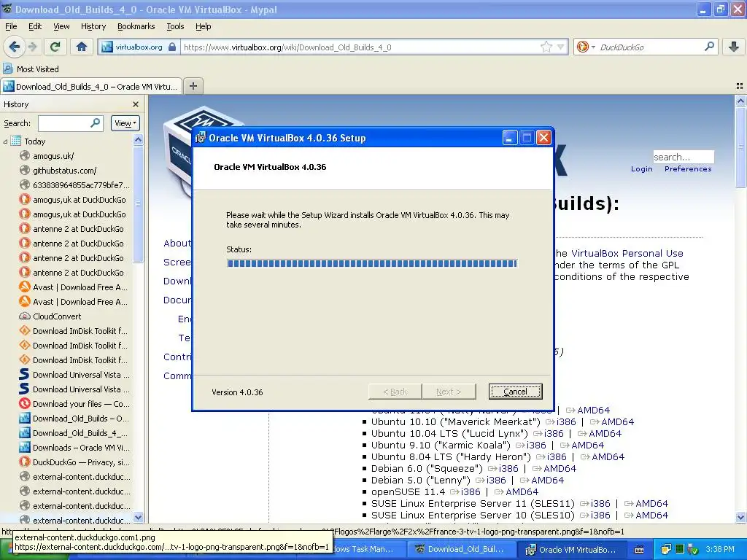This screenshot has width=747, height=560.
Task: Open the URL history dropdown arrow
Action: coord(561,47)
